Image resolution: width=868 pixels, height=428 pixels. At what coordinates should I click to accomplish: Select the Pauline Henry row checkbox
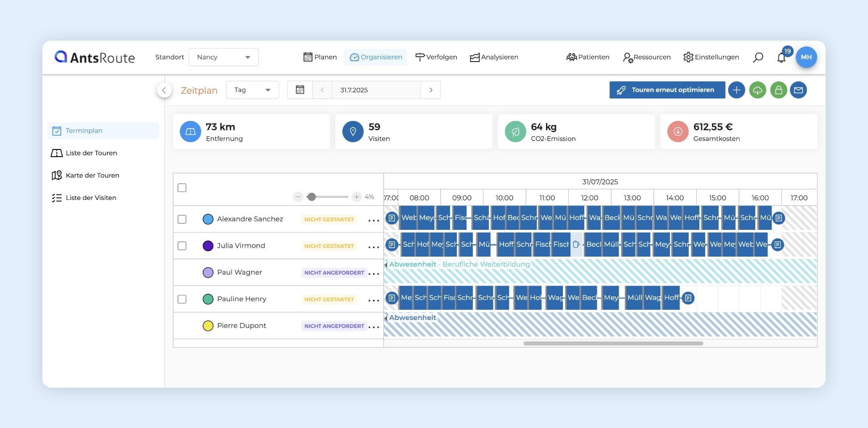pyautogui.click(x=182, y=299)
